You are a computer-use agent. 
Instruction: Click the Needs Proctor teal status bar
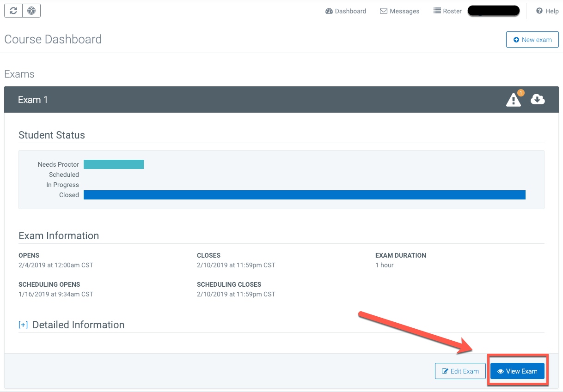(114, 164)
